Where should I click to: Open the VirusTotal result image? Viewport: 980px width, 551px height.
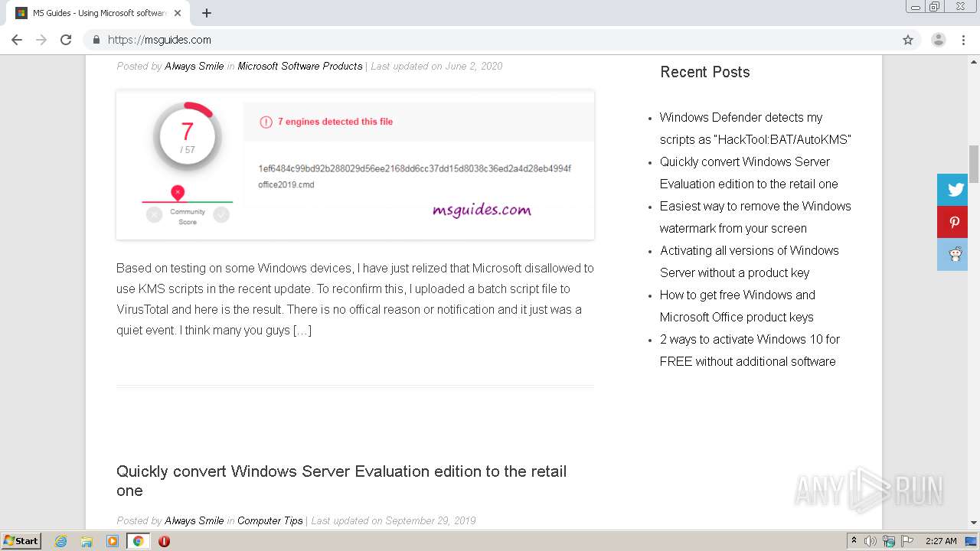[x=355, y=165]
